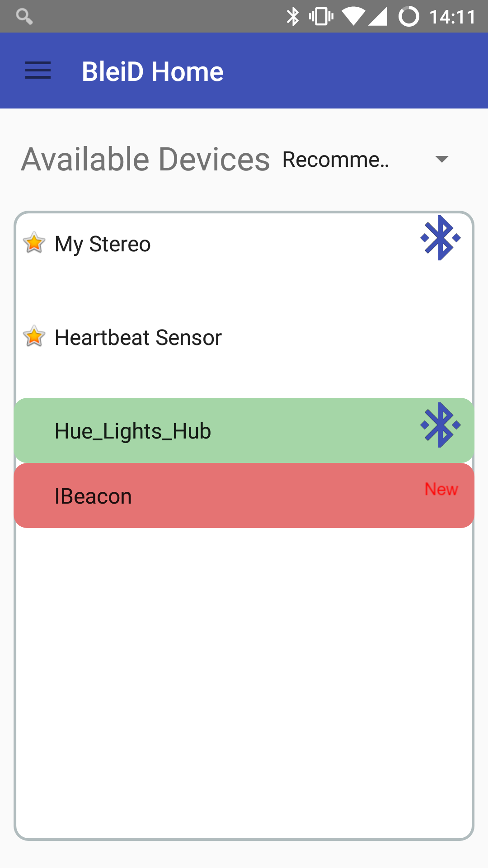
Task: Tap the red New badge on IBeacon
Action: click(x=441, y=489)
